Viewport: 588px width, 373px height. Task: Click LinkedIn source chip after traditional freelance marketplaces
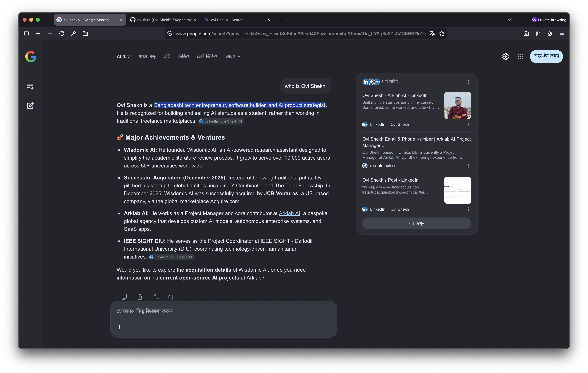pos(221,121)
